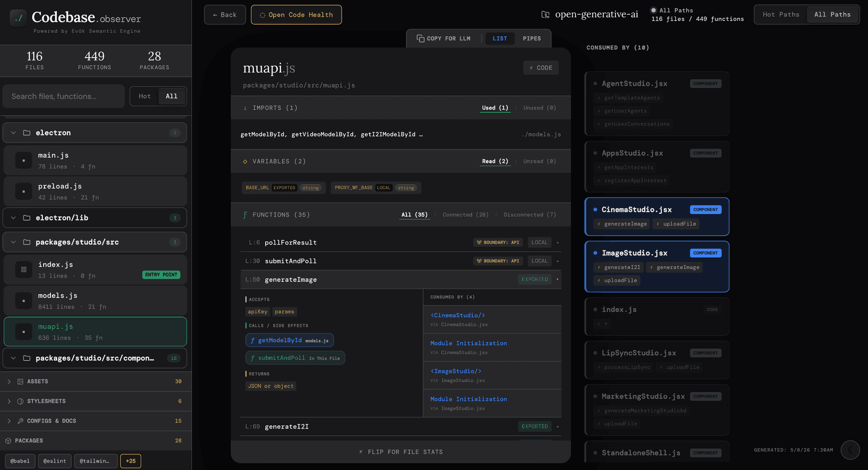Viewport: 868px width, 470px height.
Task: Filter functions to Connected (28)
Action: point(465,215)
